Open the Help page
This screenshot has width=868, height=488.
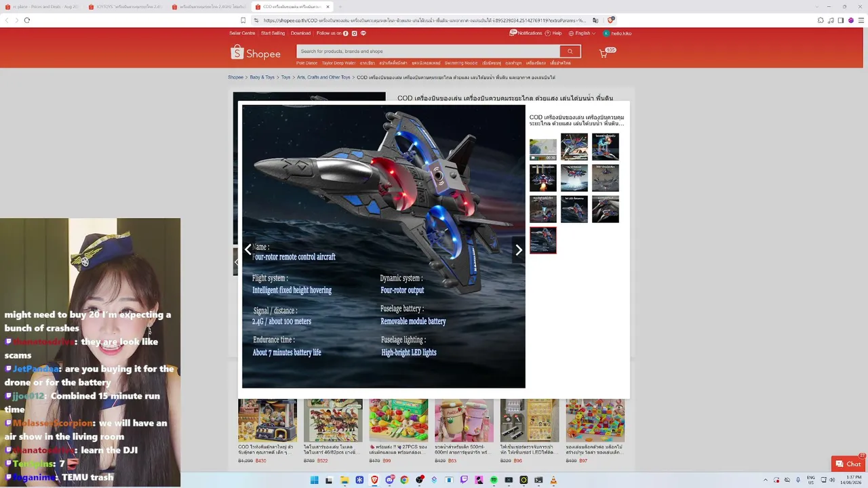[554, 33]
